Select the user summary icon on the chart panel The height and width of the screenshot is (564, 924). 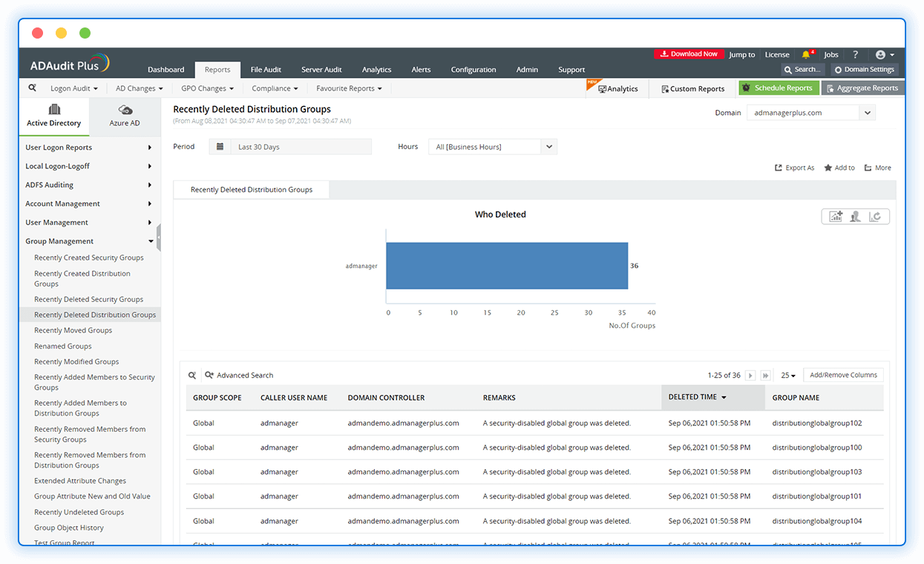tap(855, 216)
